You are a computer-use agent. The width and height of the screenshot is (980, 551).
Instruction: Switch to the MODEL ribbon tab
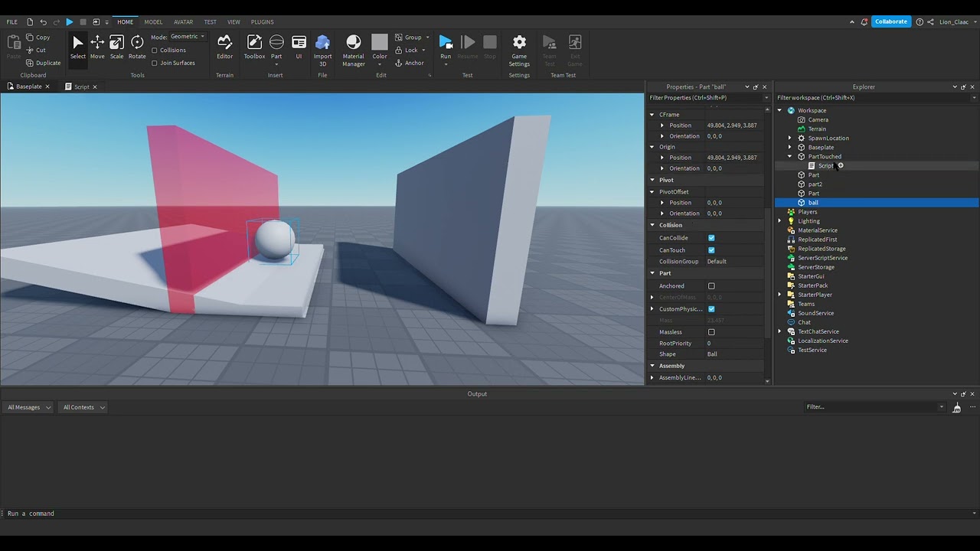pyautogui.click(x=153, y=22)
